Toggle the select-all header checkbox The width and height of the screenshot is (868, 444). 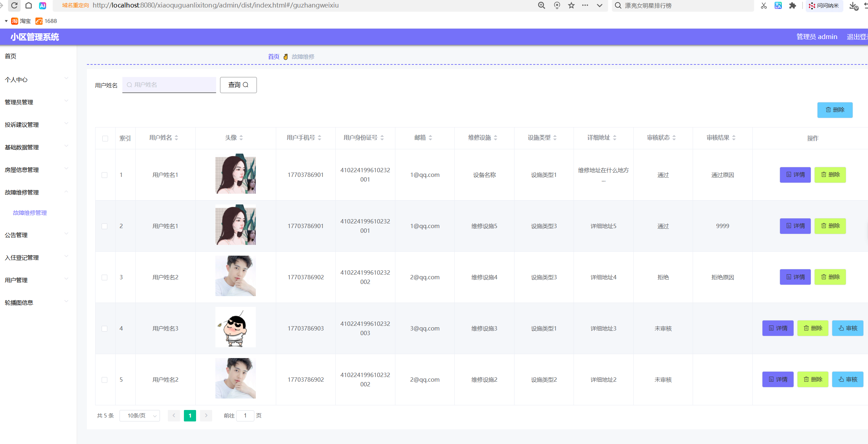(105, 139)
